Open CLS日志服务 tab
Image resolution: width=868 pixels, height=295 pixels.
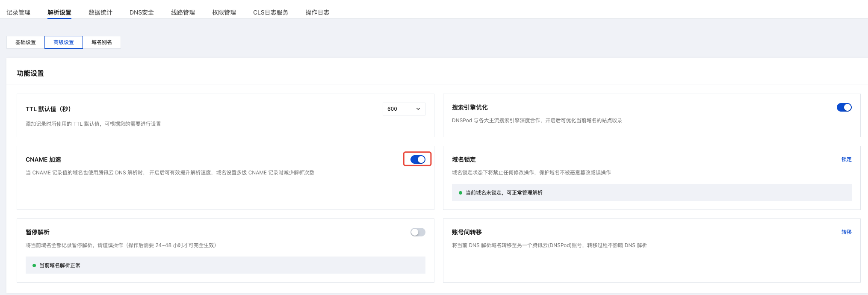pyautogui.click(x=271, y=12)
